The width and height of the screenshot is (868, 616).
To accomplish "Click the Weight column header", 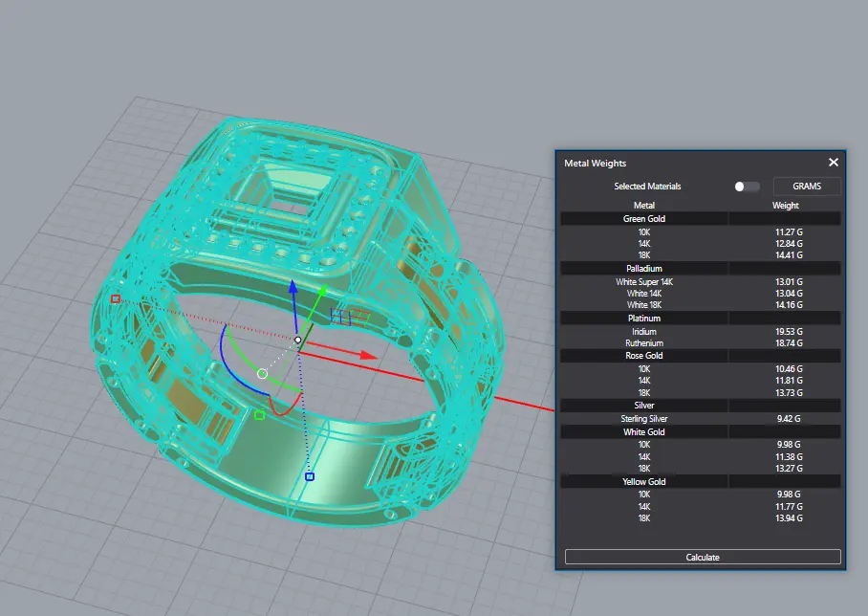I will pyautogui.click(x=785, y=205).
